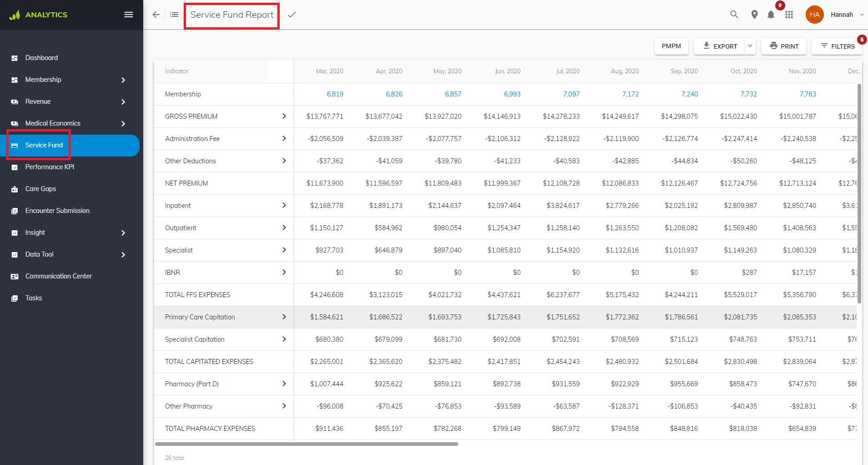Open the Mar 2020 membership value 6,819
868x465 pixels.
(335, 94)
